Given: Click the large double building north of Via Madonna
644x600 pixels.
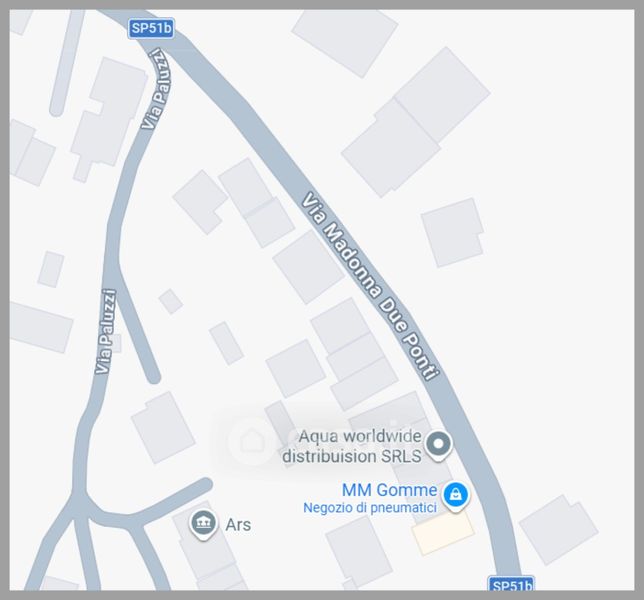Looking at the screenshot, I should click(415, 122).
